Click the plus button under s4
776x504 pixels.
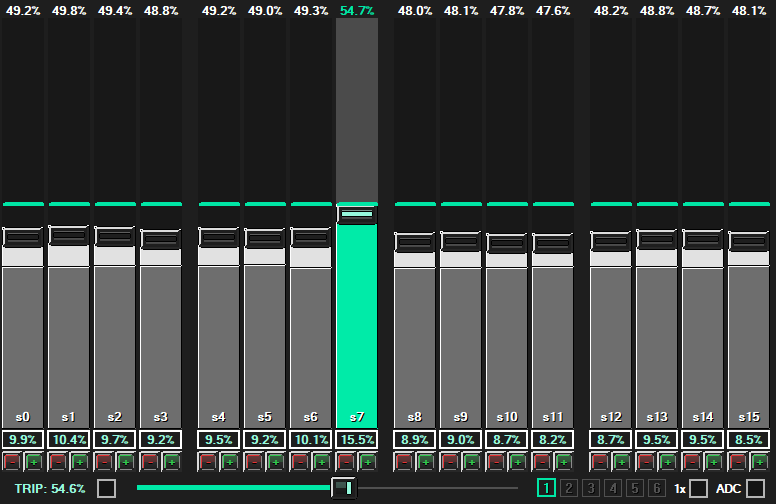pyautogui.click(x=229, y=462)
